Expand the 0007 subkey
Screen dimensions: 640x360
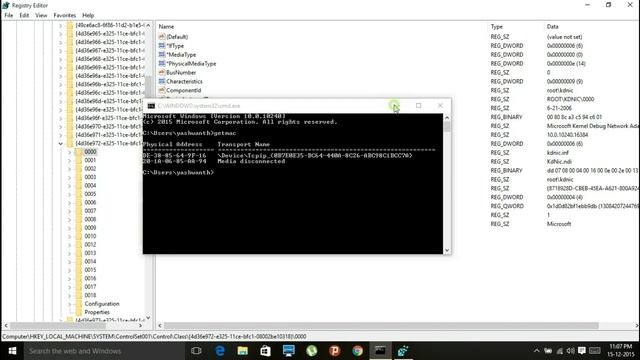tap(69, 211)
